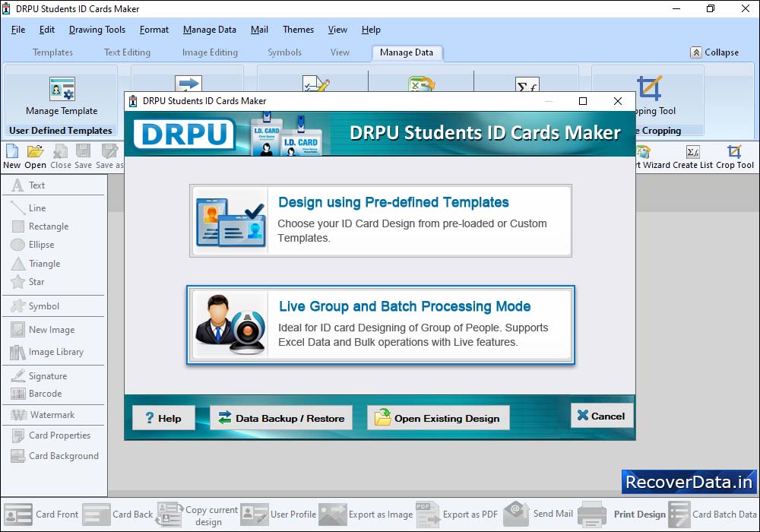This screenshot has width=760, height=532.
Task: Switch to the Templates ribbon tab
Action: (52, 52)
